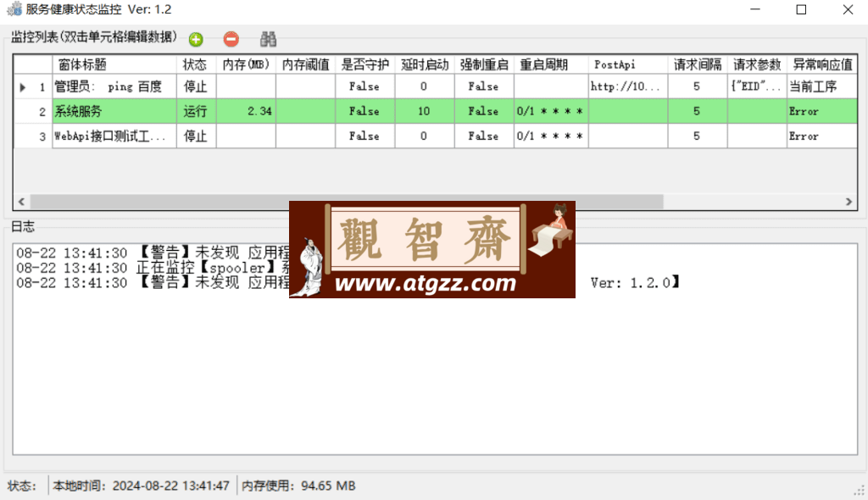Click the Error cell in WebApi row
Image resolution: width=868 pixels, height=500 pixels.
822,136
